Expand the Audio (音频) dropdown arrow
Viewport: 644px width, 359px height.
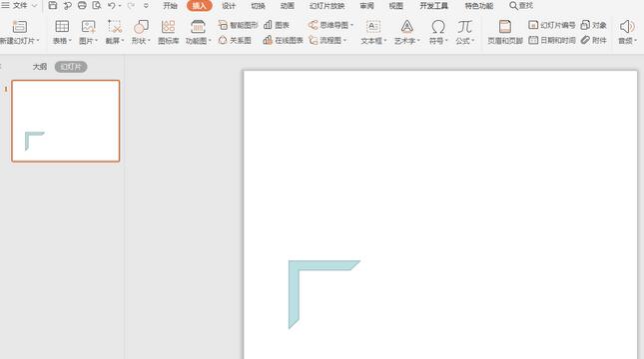coord(635,41)
